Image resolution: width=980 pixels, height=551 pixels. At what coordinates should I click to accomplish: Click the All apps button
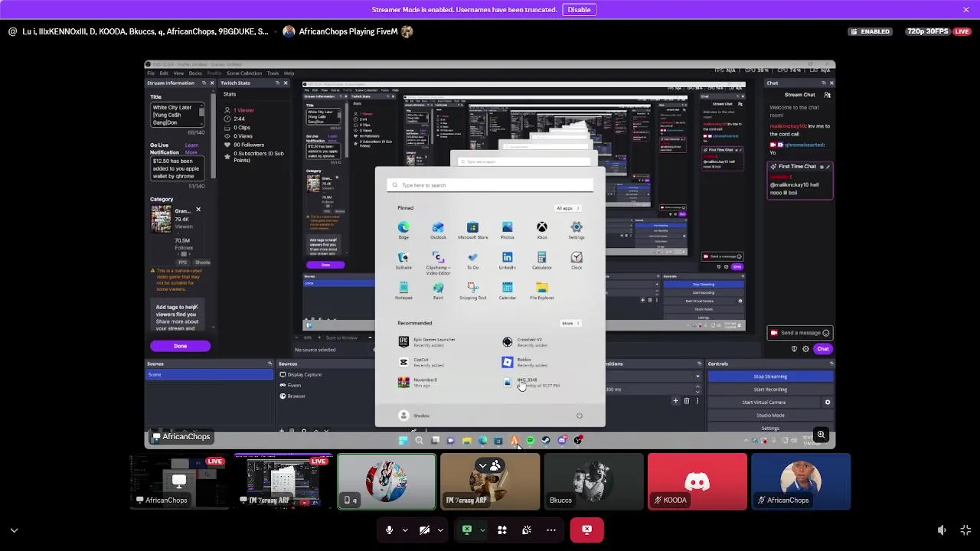point(567,208)
